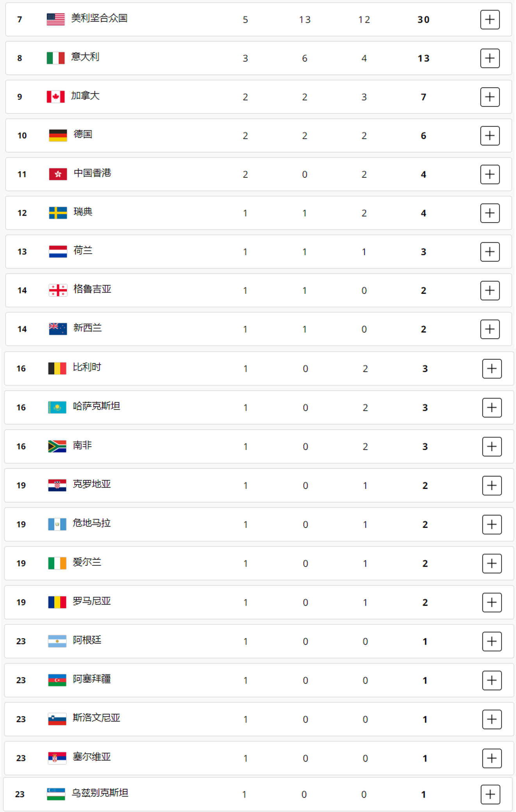Expand the 罗马尼亚 medal details
The width and height of the screenshot is (516, 812).
pos(492,603)
